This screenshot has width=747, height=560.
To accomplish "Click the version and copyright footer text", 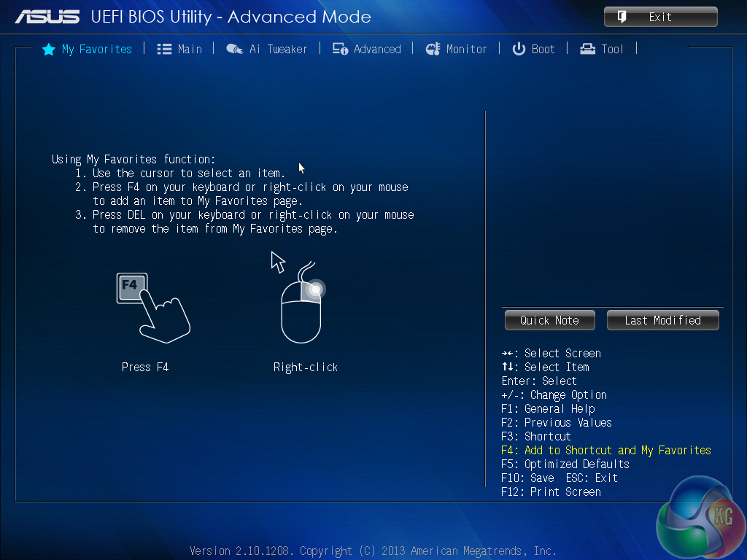I will 373,551.
